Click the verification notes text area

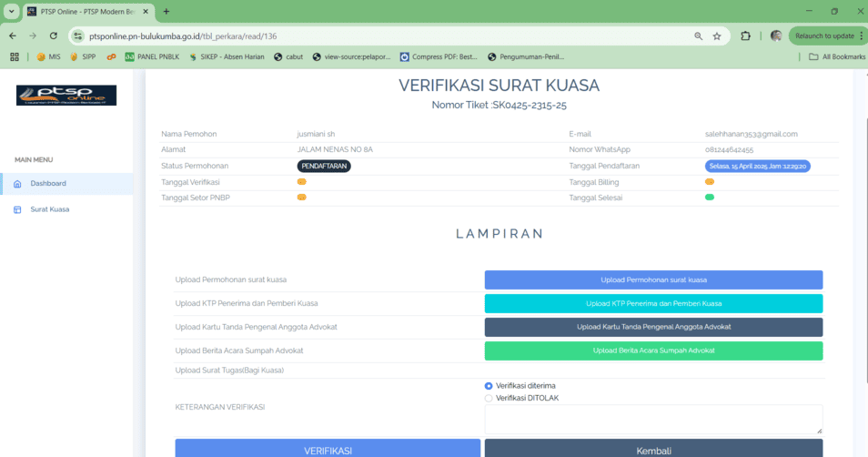click(x=653, y=419)
